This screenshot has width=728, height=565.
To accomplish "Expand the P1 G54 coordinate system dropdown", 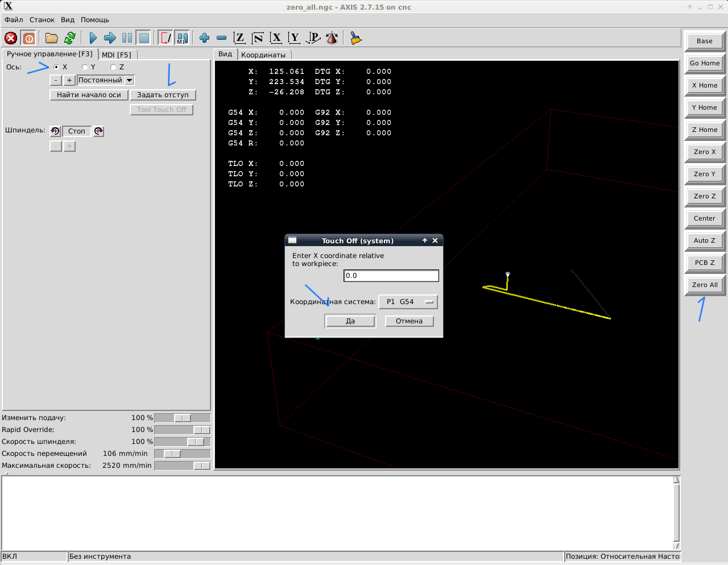I will point(408,302).
